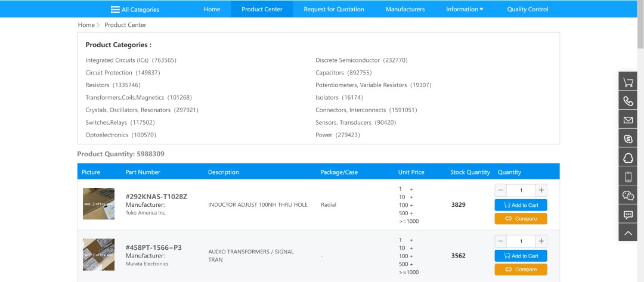Open the shopping cart in the side toolbar
The width and height of the screenshot is (644, 282).
[x=628, y=83]
